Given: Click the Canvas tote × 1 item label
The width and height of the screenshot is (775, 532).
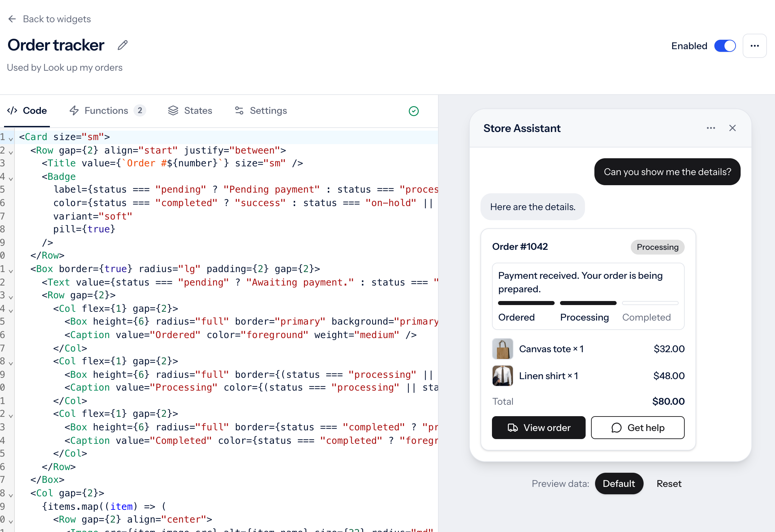Looking at the screenshot, I should tap(551, 349).
